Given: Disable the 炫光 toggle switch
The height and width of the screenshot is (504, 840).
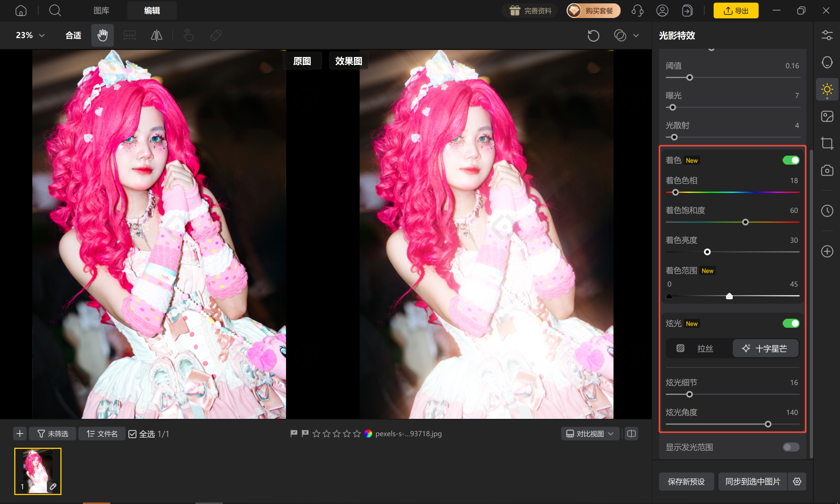Looking at the screenshot, I should [x=791, y=324].
